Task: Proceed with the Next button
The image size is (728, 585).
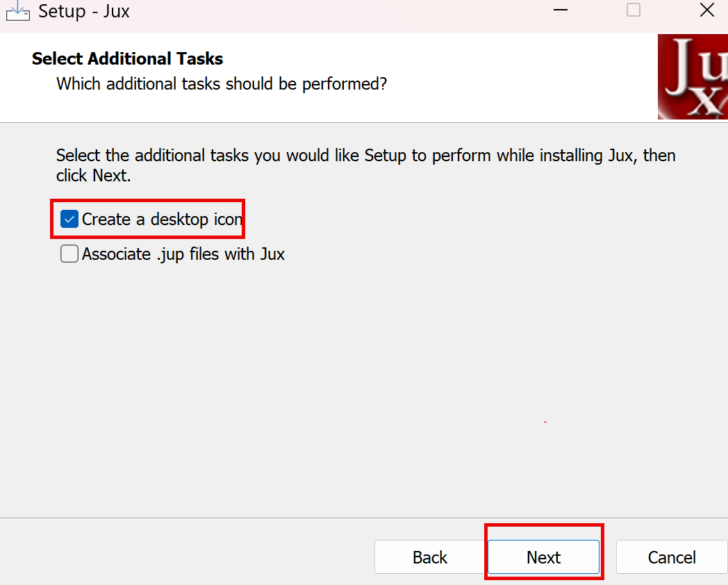Action: [543, 557]
